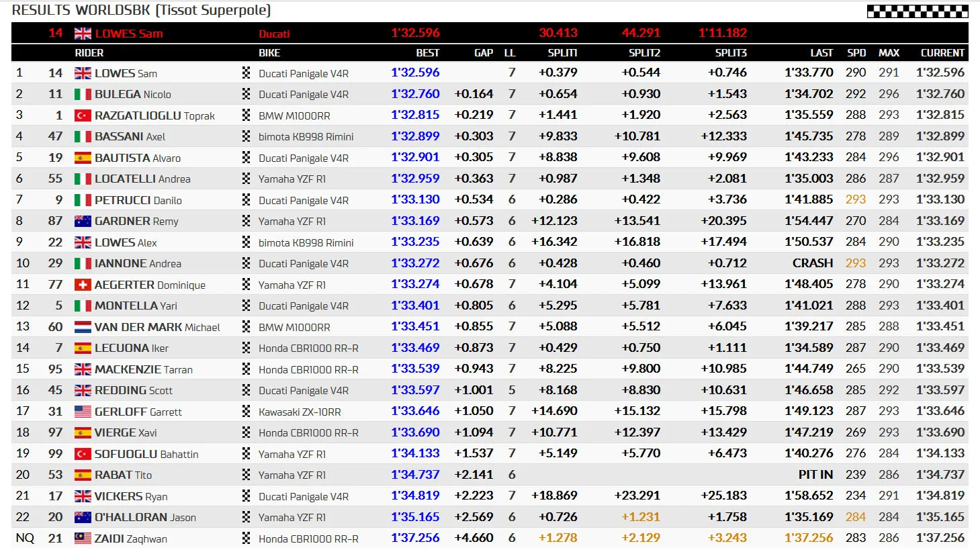
Task: Open rider BULEGA Nicolo's name link
Action: 133,94
